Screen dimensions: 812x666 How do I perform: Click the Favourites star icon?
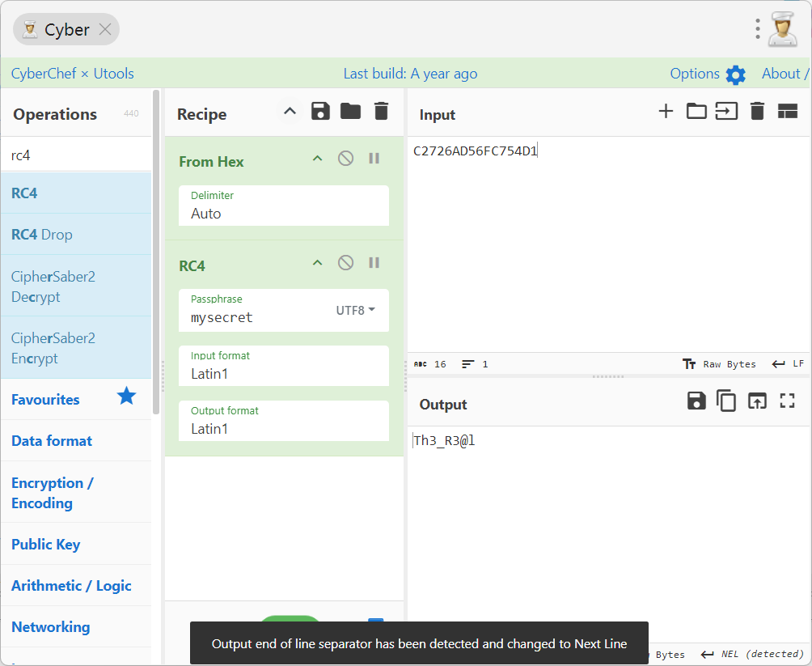126,397
